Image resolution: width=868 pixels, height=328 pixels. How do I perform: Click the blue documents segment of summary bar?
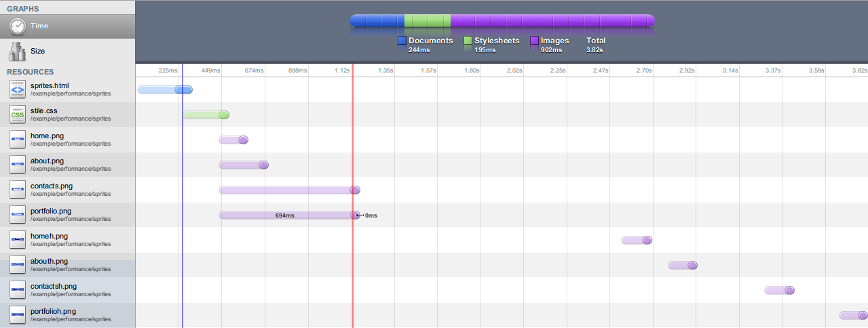(377, 21)
